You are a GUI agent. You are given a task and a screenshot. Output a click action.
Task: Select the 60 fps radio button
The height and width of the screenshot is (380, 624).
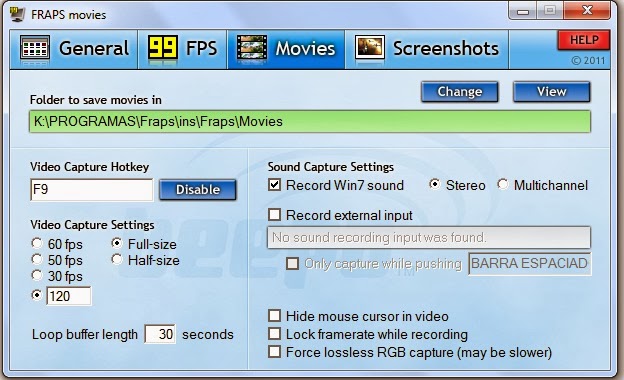[37, 243]
